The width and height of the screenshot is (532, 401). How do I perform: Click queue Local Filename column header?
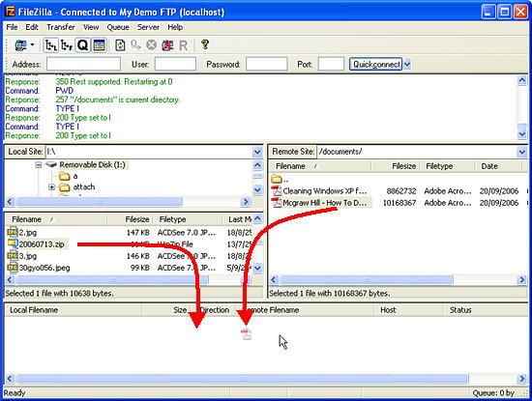[74, 310]
